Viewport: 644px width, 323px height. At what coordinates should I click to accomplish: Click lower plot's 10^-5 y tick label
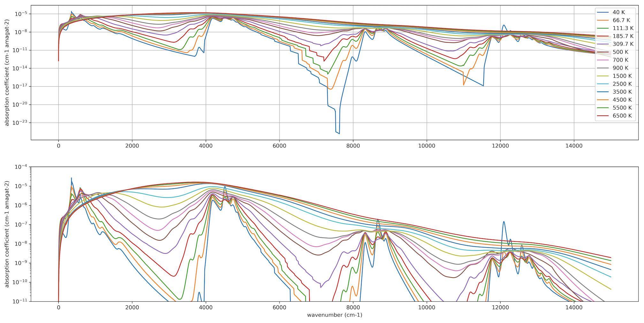click(22, 186)
